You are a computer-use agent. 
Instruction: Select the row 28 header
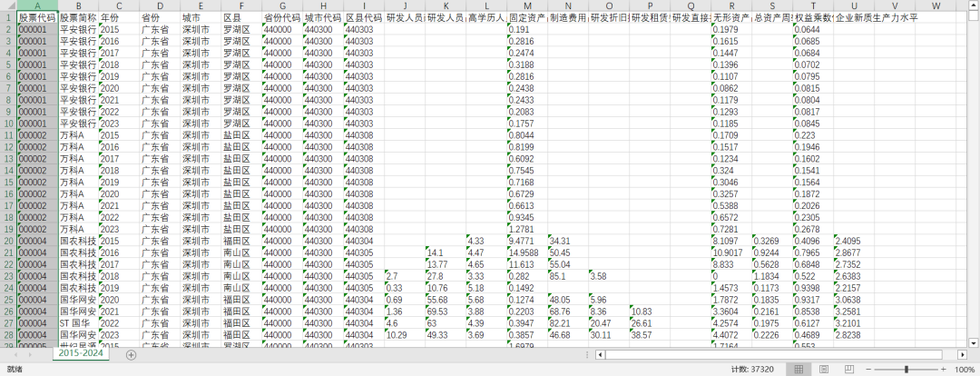(x=8, y=335)
